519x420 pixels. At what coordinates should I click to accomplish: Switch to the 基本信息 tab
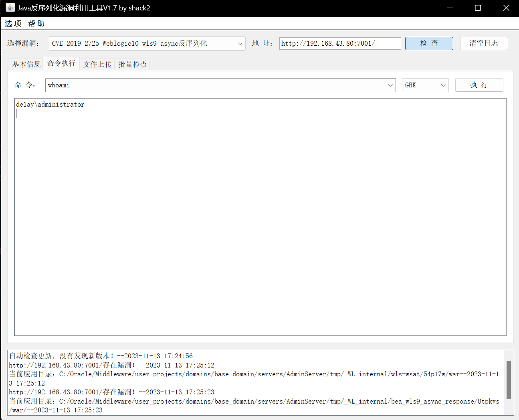tap(26, 64)
